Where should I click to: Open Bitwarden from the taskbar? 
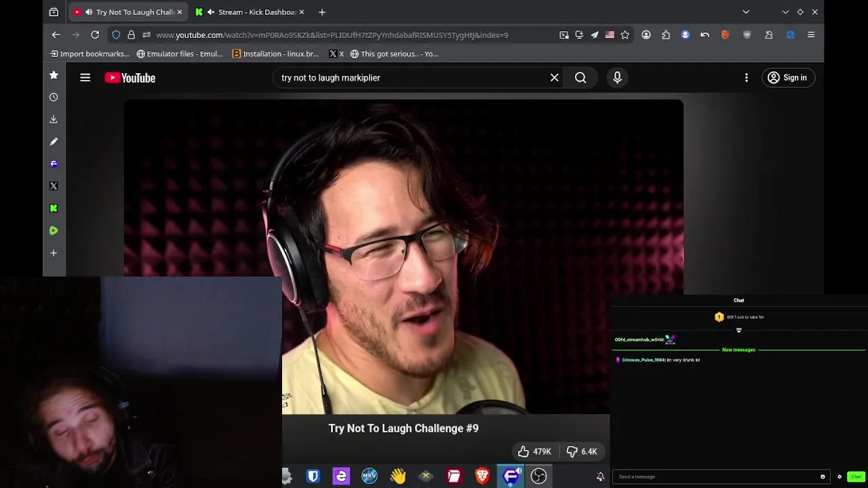pyautogui.click(x=313, y=476)
